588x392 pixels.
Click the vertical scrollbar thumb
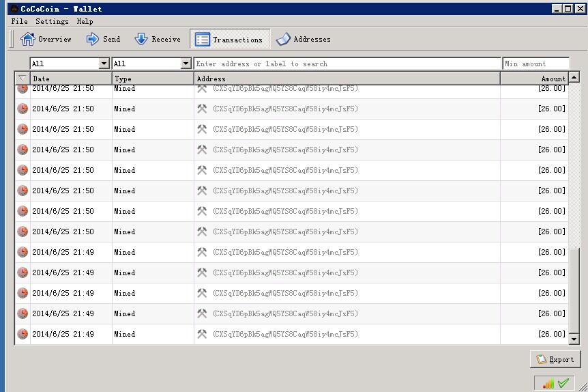pos(574,291)
